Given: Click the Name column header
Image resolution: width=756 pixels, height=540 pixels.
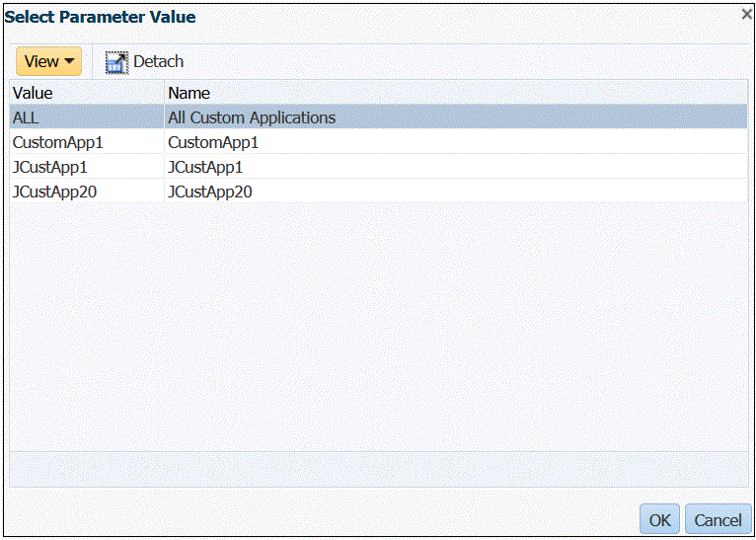Looking at the screenshot, I should click(x=189, y=93).
